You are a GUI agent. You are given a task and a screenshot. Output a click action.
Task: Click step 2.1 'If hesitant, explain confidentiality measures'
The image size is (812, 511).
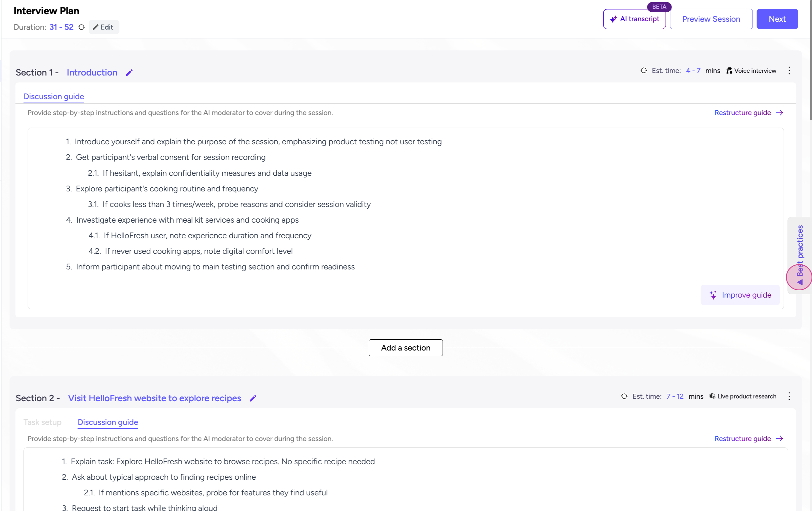[207, 173]
